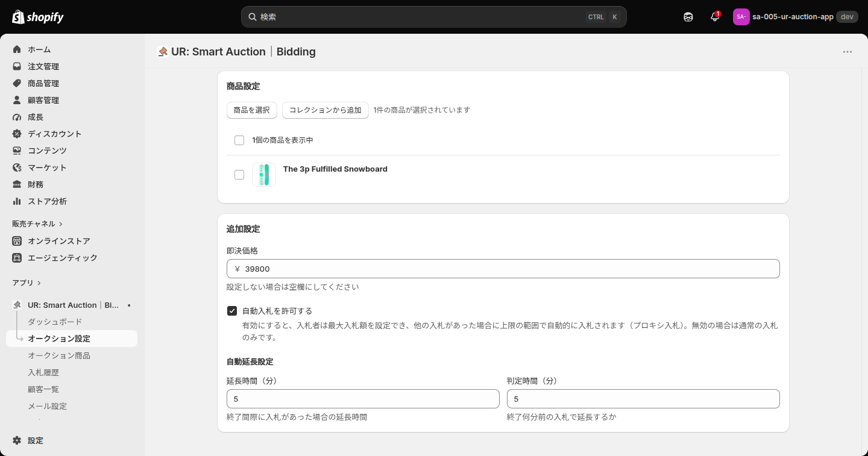868x456 pixels.
Task: Click the snowboard product thumbnail
Action: 264,175
